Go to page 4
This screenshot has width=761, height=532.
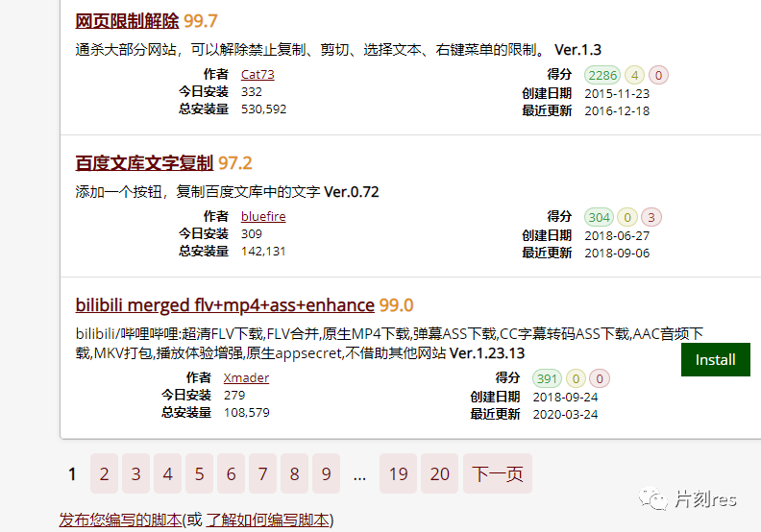167,473
